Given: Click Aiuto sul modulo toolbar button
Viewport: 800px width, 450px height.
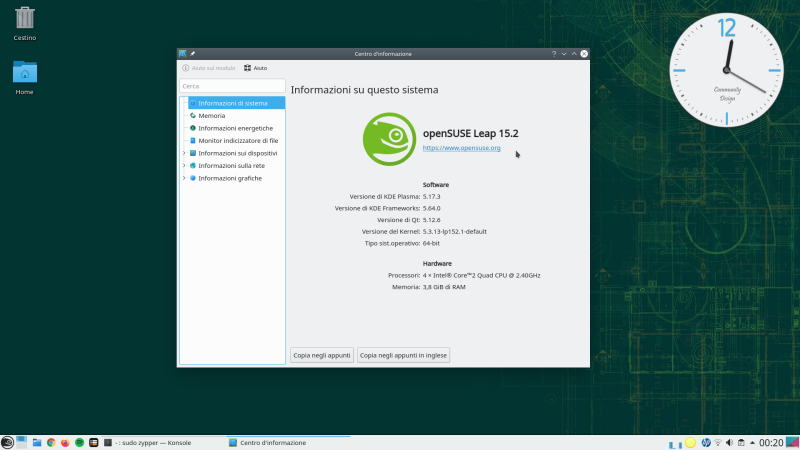Looking at the screenshot, I should pyautogui.click(x=209, y=68).
